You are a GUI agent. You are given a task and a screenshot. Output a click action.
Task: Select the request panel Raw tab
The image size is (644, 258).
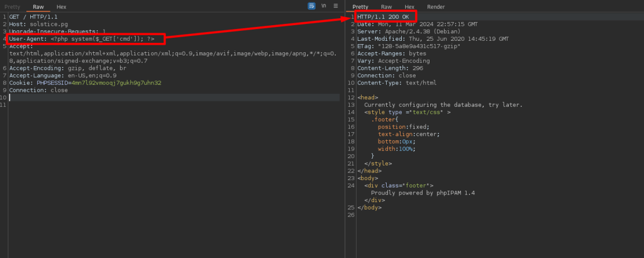[x=38, y=6]
